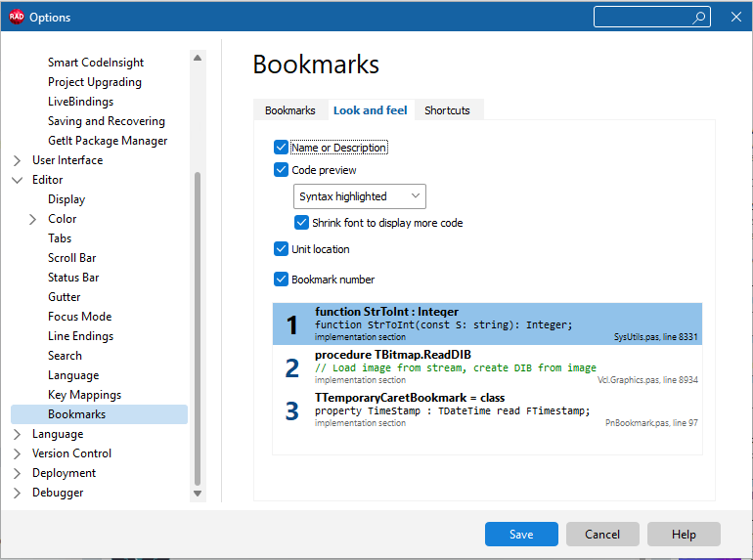Viewport: 753px width, 560px height.
Task: Select Smart CodeInsight in the tree
Action: point(96,63)
